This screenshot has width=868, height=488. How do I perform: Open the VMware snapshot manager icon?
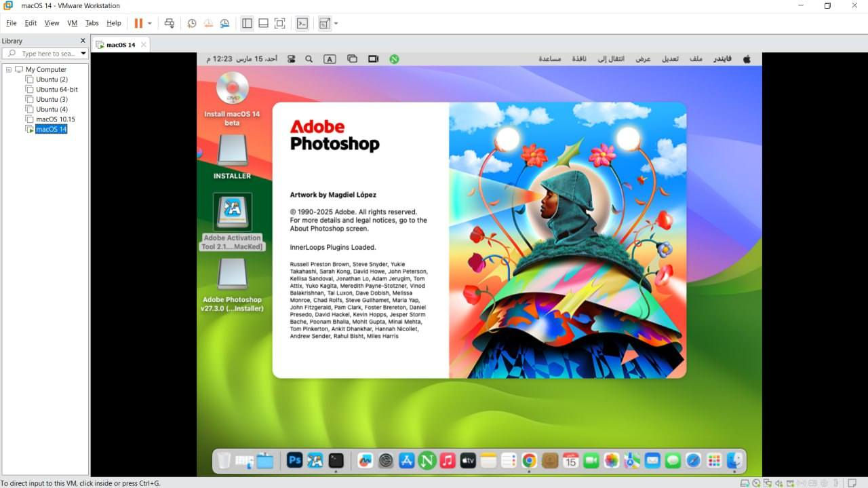pyautogui.click(x=224, y=23)
